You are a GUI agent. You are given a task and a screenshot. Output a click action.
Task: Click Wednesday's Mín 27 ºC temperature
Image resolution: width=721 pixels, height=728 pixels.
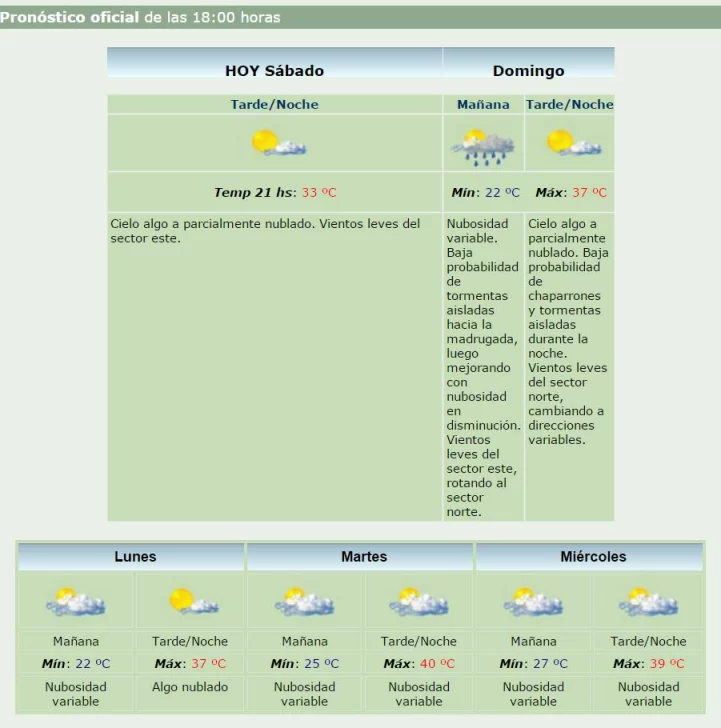pyautogui.click(x=533, y=663)
